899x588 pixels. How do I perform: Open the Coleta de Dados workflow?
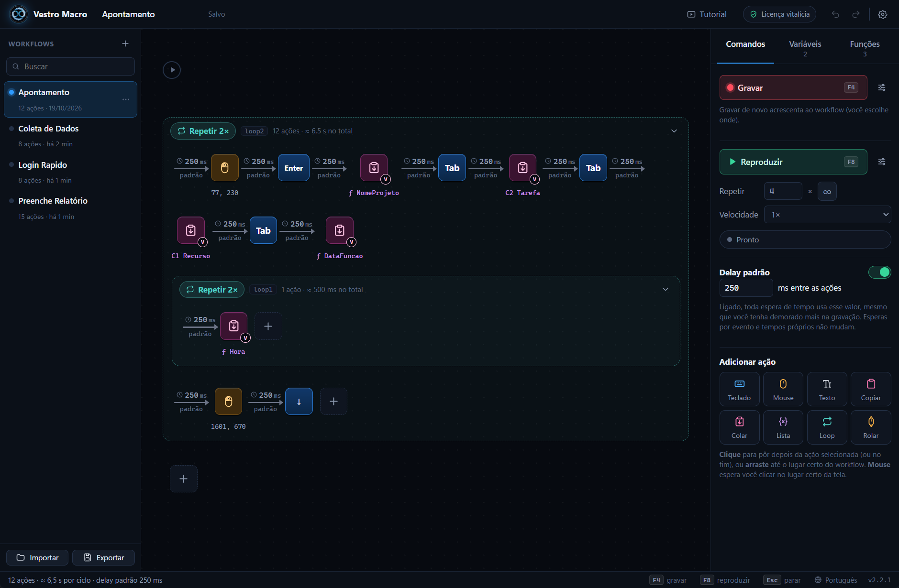[70, 136]
